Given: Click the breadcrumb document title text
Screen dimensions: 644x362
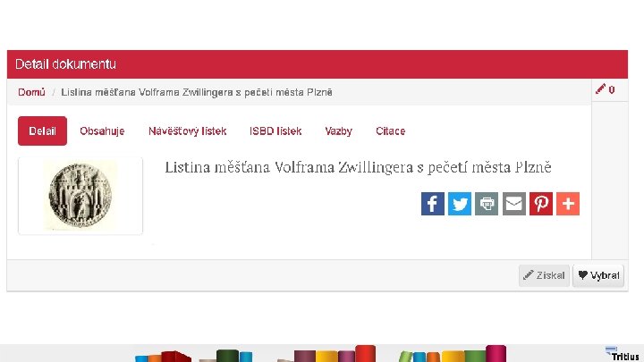Looking at the screenshot, I should [197, 92].
